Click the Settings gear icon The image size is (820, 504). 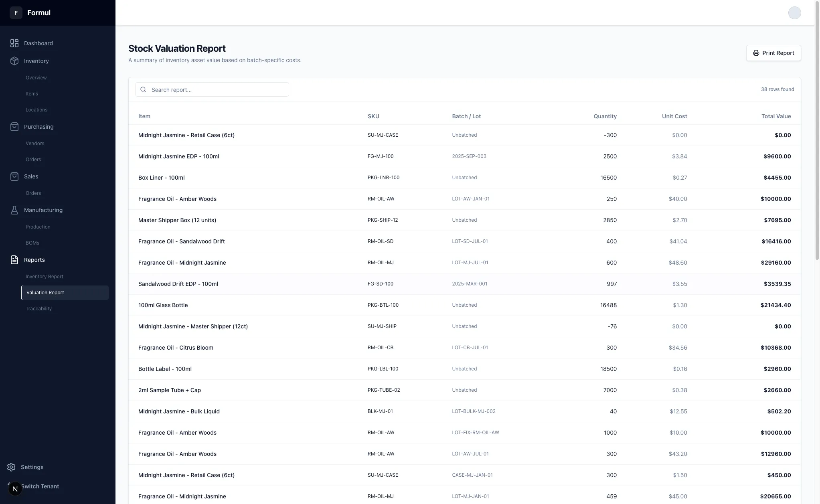(11, 467)
